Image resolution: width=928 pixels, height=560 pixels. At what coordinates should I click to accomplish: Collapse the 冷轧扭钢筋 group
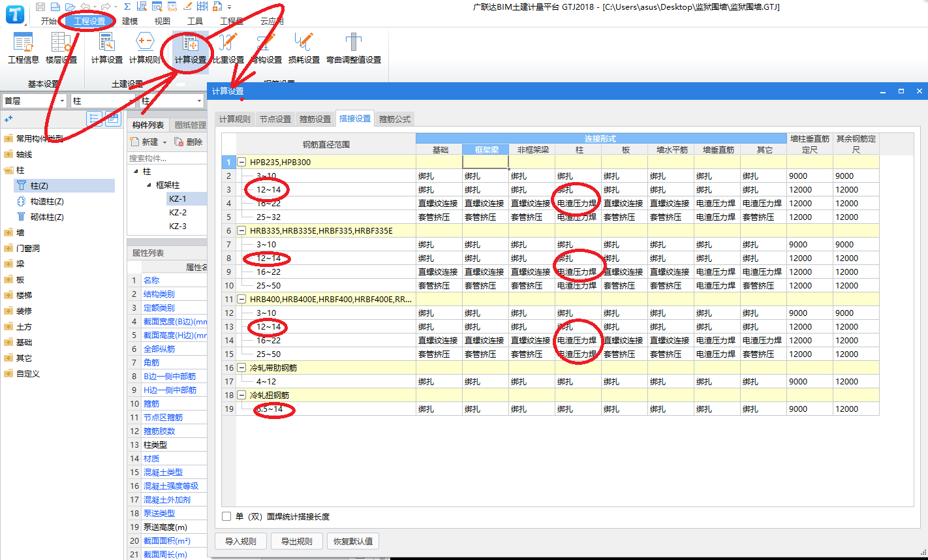[241, 395]
